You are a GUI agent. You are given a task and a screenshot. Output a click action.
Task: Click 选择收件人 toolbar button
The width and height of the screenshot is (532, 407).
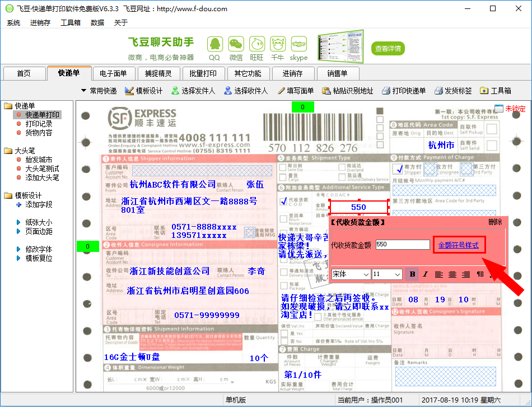tap(246, 91)
